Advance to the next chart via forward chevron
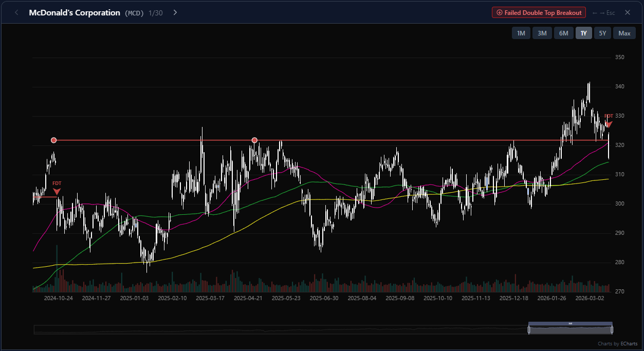The image size is (644, 351). pos(175,12)
